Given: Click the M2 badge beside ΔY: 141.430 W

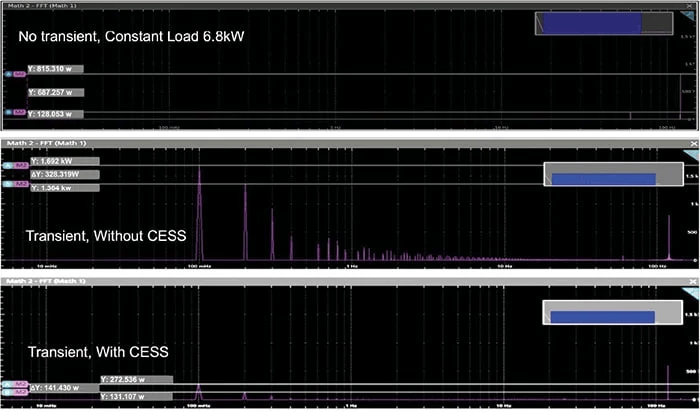Looking at the screenshot, I should 20,384.
